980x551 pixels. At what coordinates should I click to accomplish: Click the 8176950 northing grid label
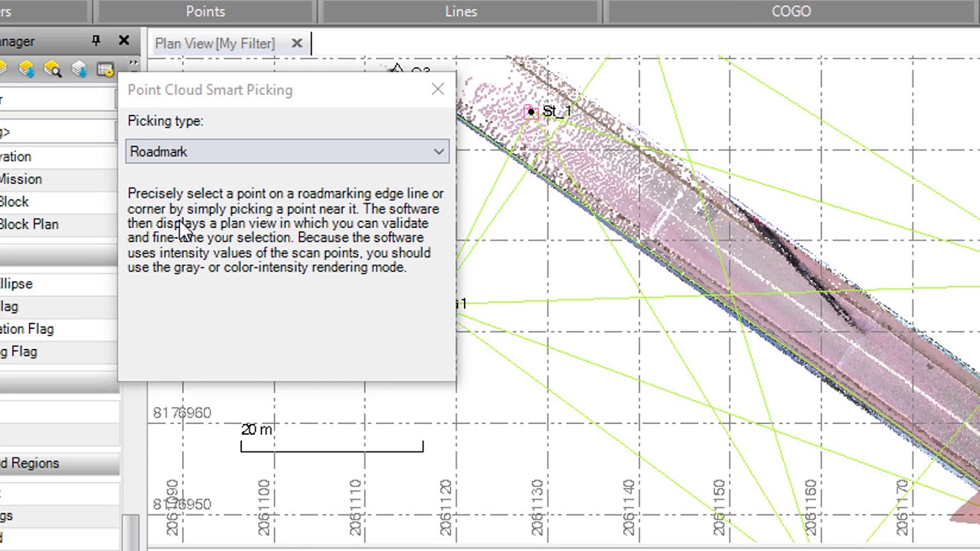pyautogui.click(x=181, y=504)
